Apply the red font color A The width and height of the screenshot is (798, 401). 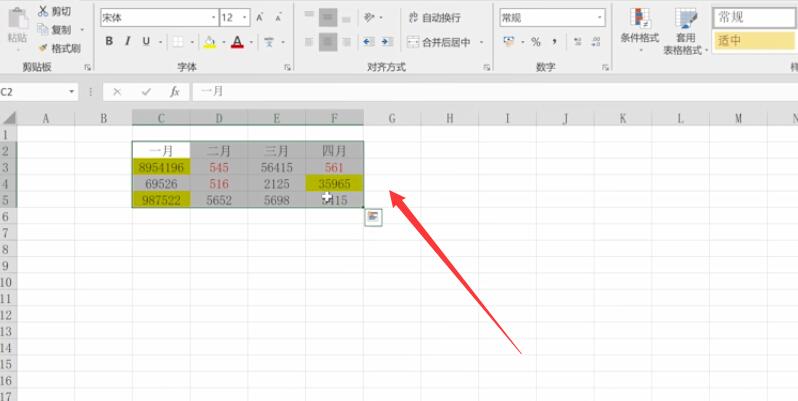pos(237,42)
